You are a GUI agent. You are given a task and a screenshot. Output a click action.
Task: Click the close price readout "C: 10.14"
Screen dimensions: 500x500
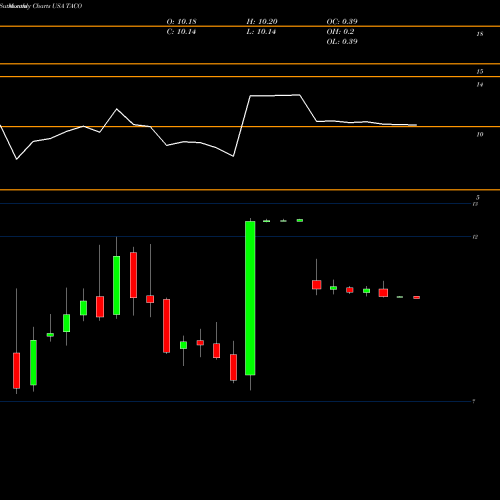coord(181,32)
